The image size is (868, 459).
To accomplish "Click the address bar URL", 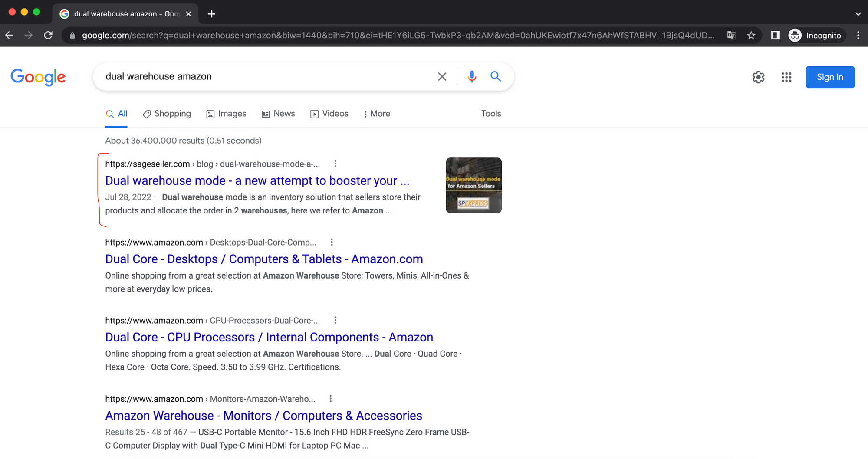I will coord(398,35).
